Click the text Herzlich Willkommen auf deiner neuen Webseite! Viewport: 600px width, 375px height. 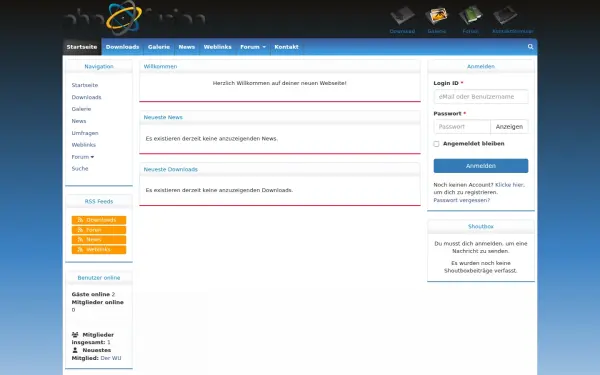pyautogui.click(x=280, y=83)
